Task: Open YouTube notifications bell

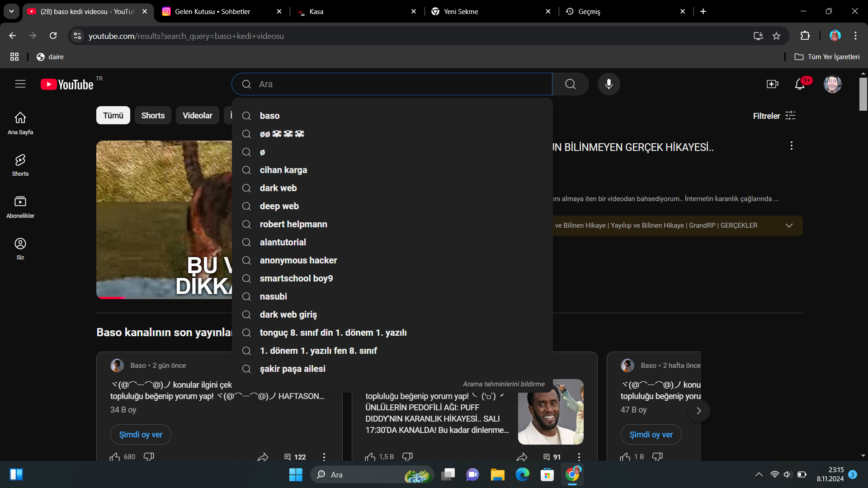Action: pos(800,84)
